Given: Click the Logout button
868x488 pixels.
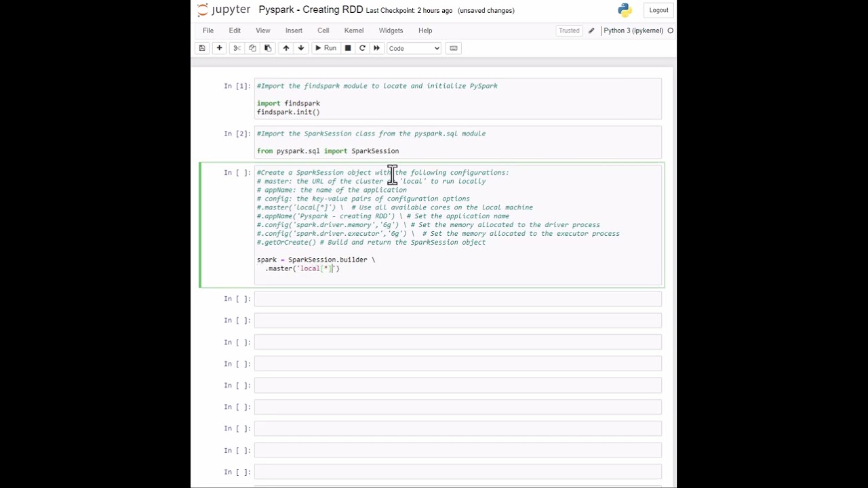Looking at the screenshot, I should pos(658,10).
